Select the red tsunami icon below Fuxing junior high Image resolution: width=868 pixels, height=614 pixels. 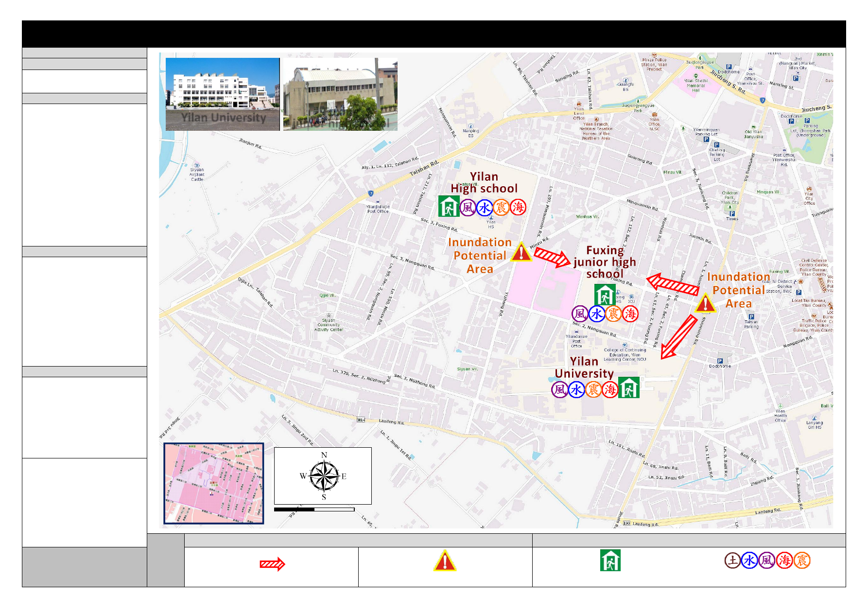630,314
